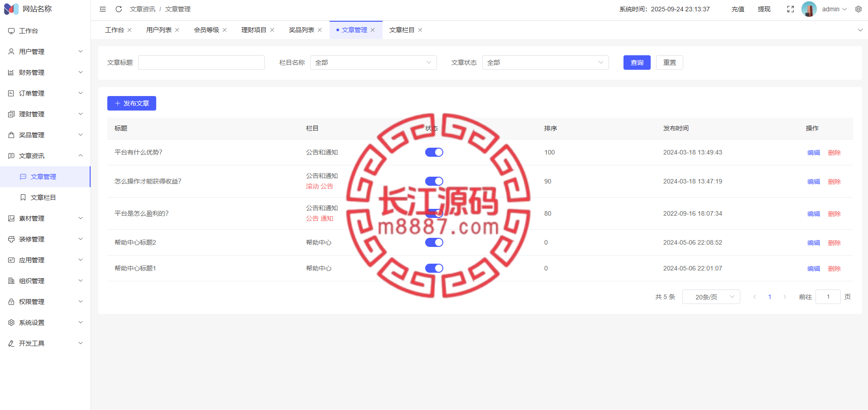The width and height of the screenshot is (868, 410).
Task: Click the 装修管理 brush icon
Action: pos(11,239)
